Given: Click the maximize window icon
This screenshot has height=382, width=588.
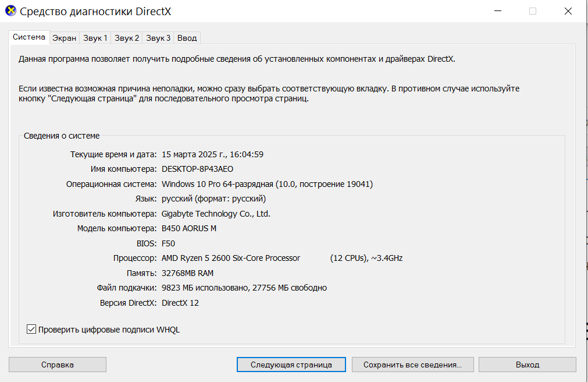Looking at the screenshot, I should [x=533, y=11].
